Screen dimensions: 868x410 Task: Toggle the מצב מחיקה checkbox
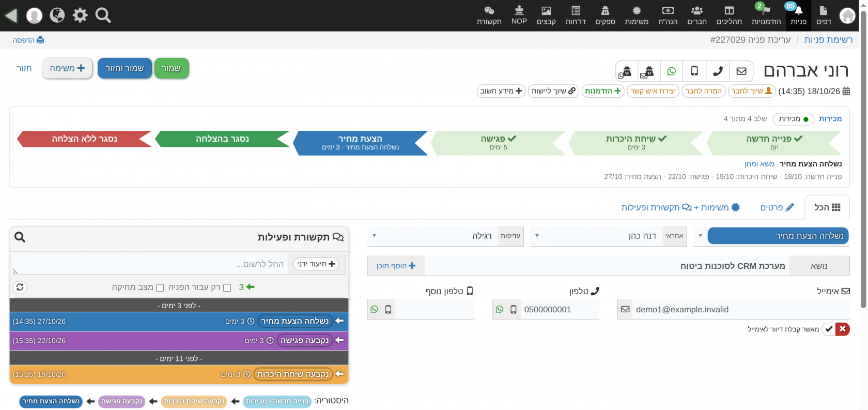point(160,288)
